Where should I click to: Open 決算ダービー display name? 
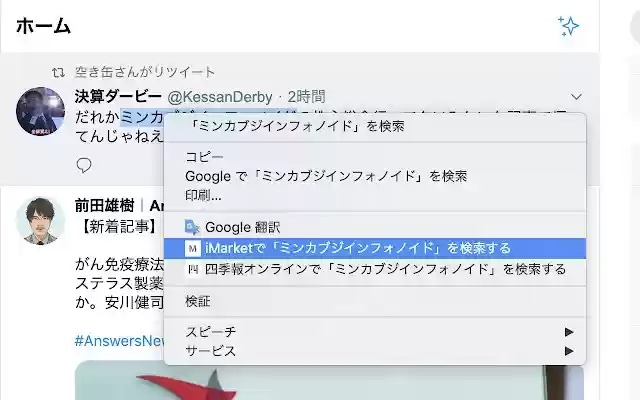[118, 97]
